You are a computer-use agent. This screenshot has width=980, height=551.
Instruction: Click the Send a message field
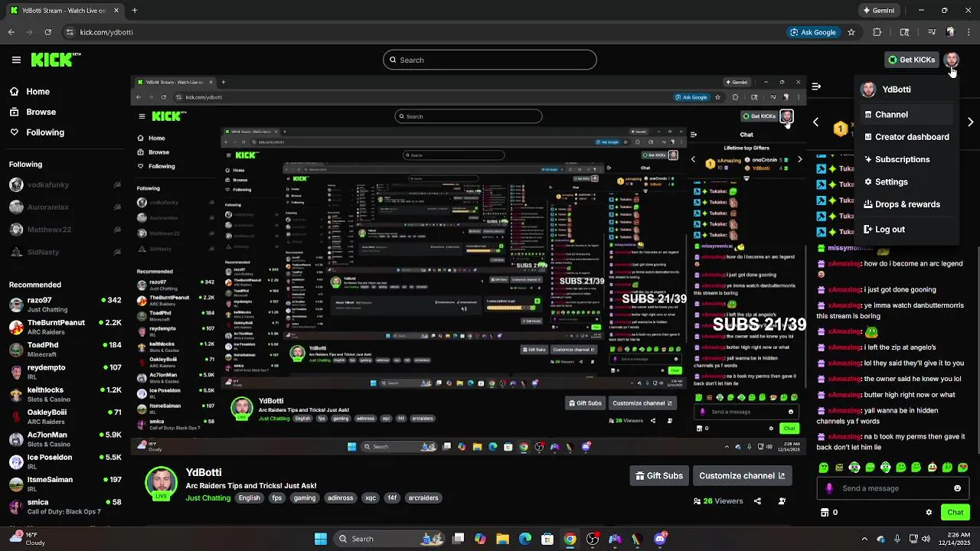pos(893,488)
